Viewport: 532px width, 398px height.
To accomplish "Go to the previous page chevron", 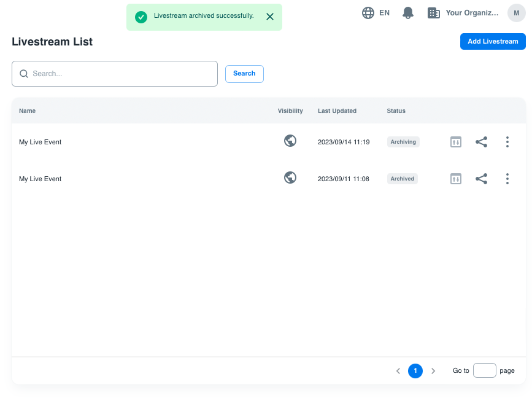I will [x=398, y=371].
